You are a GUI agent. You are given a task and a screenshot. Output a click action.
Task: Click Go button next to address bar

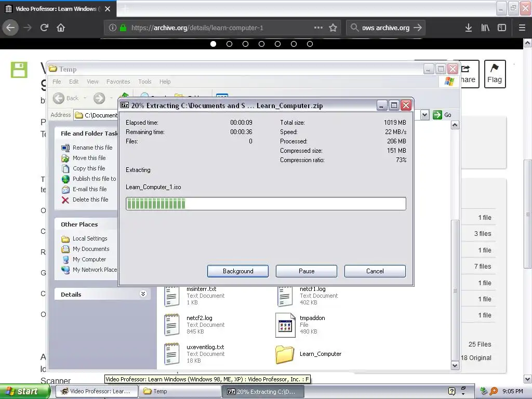(442, 115)
